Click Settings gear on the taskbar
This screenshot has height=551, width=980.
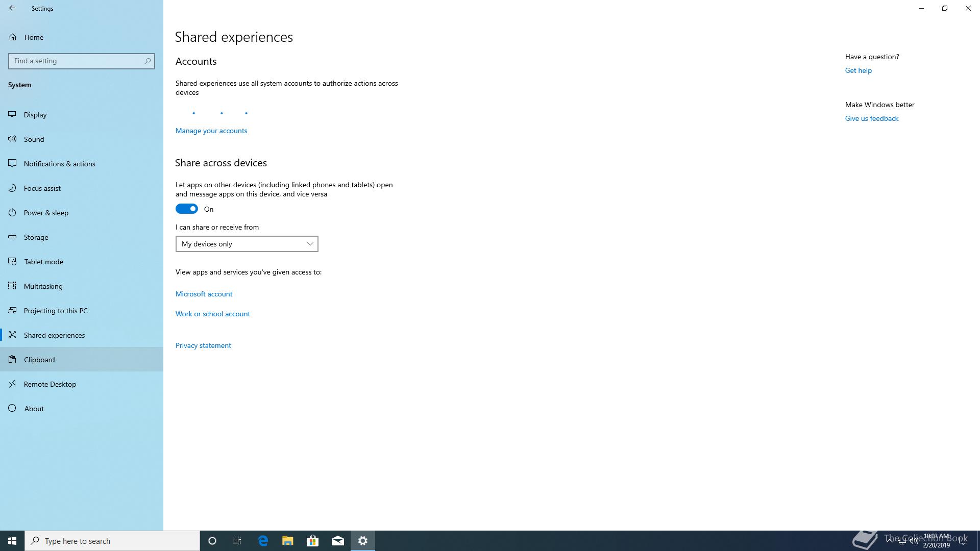[363, 541]
